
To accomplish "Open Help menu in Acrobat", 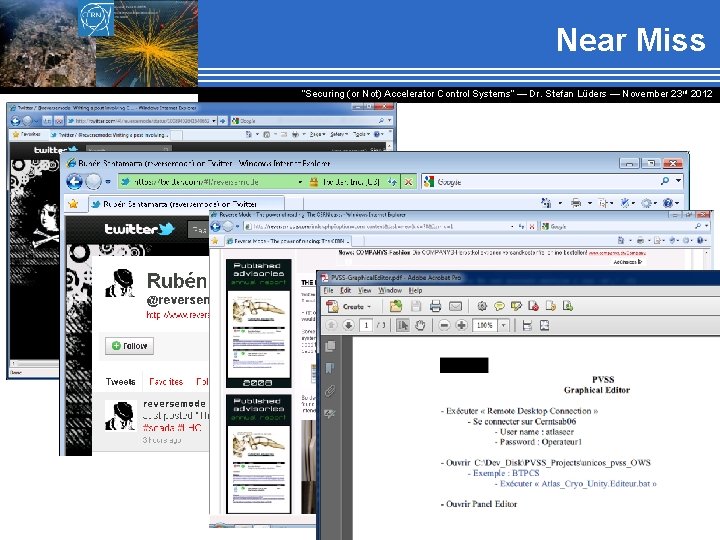I will coord(415,290).
